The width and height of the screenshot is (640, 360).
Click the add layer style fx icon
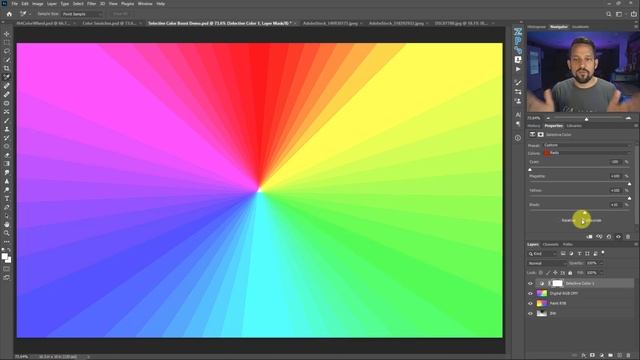click(x=584, y=356)
